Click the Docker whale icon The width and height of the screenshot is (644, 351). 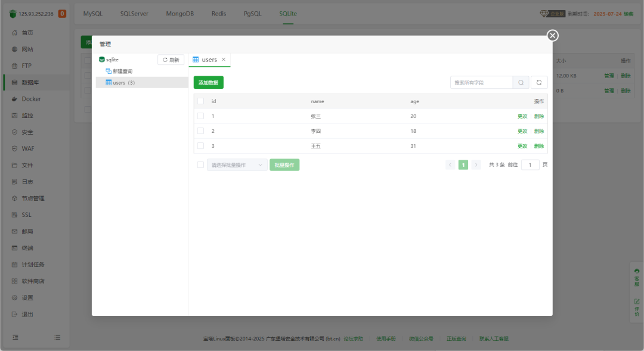14,99
